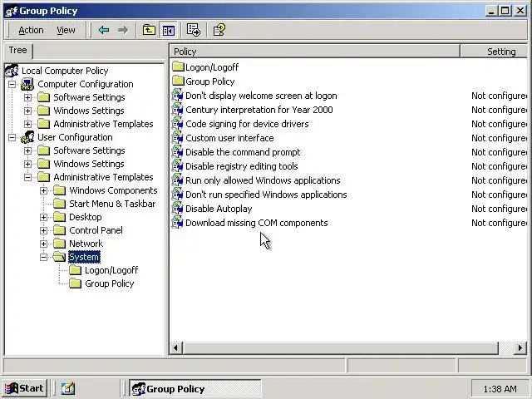This screenshot has width=532, height=399.
Task: Click the 1:38 AM taskbar clock
Action: click(500, 389)
